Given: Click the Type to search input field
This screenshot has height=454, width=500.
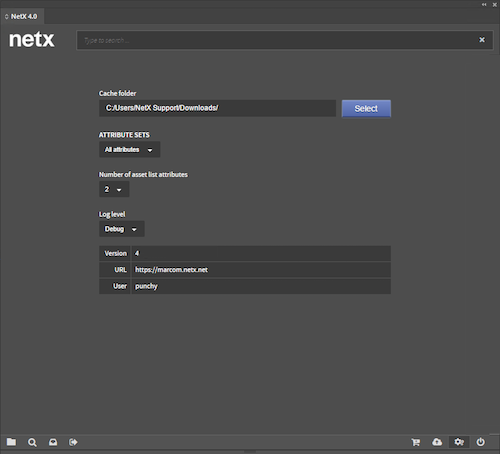Looking at the screenshot, I should click(x=285, y=40).
